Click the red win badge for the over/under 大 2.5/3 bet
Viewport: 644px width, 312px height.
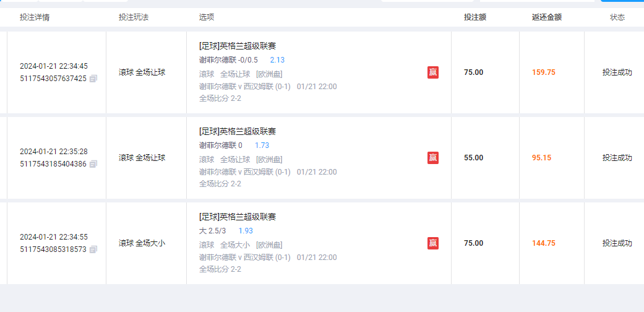(x=433, y=243)
